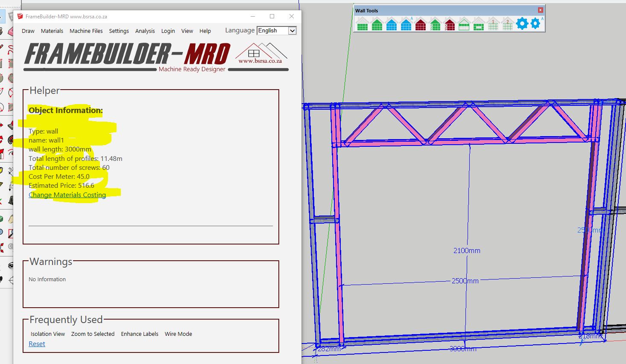Image resolution: width=626 pixels, height=364 pixels.
Task: Open the View menu
Action: (x=187, y=31)
